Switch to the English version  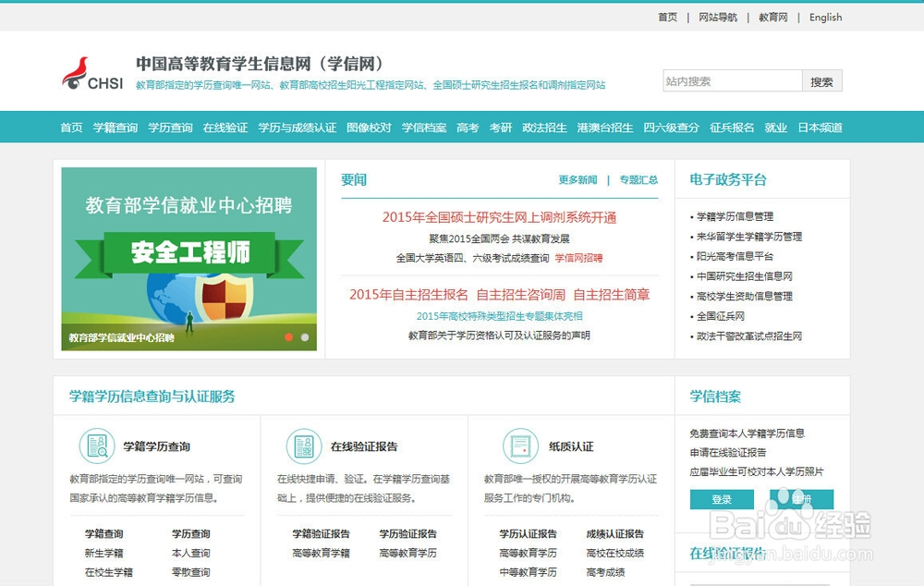[x=825, y=17]
